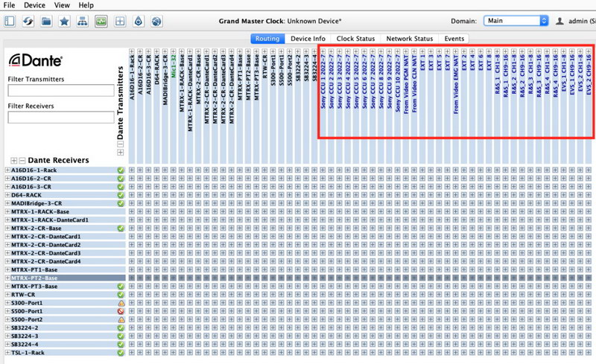Click the Sony CCU 10 2022-7 column header
596x364 pixels.
(x=397, y=83)
